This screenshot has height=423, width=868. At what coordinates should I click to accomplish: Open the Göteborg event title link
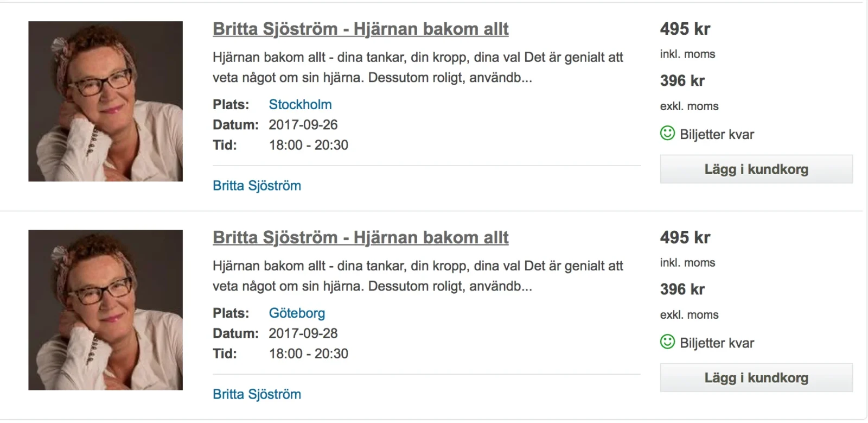(360, 237)
